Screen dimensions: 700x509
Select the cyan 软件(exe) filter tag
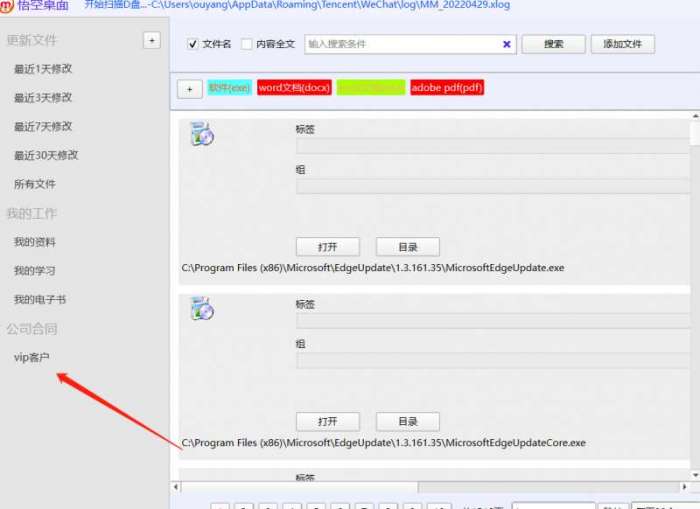(229, 88)
